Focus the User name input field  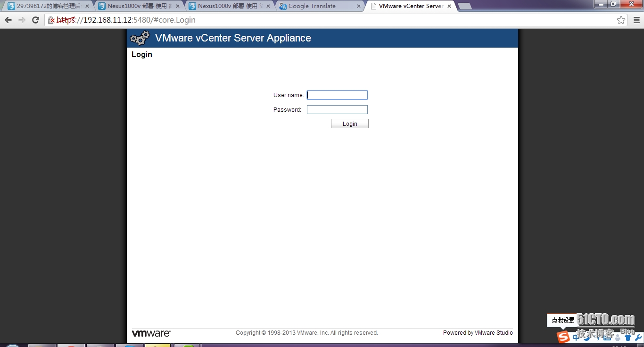337,95
